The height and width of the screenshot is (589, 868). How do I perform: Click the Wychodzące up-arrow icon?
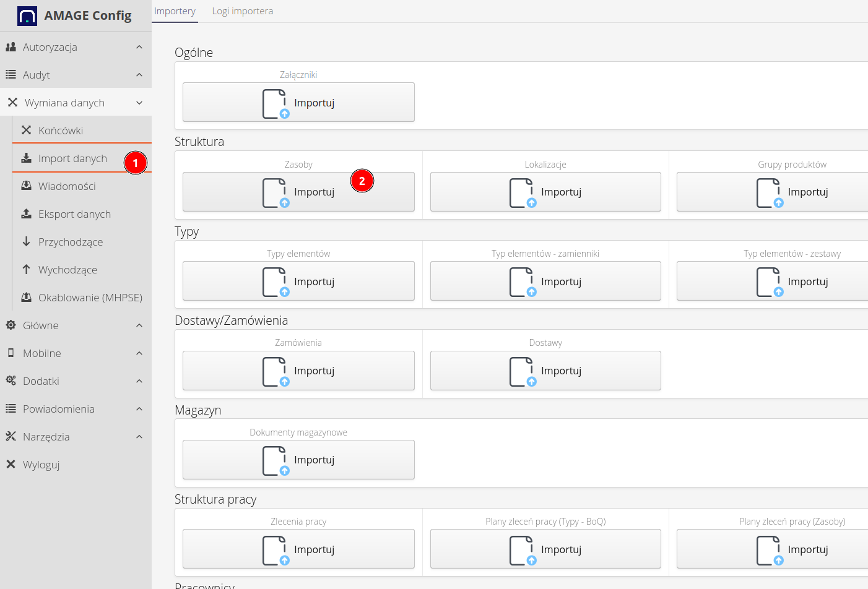(x=26, y=270)
